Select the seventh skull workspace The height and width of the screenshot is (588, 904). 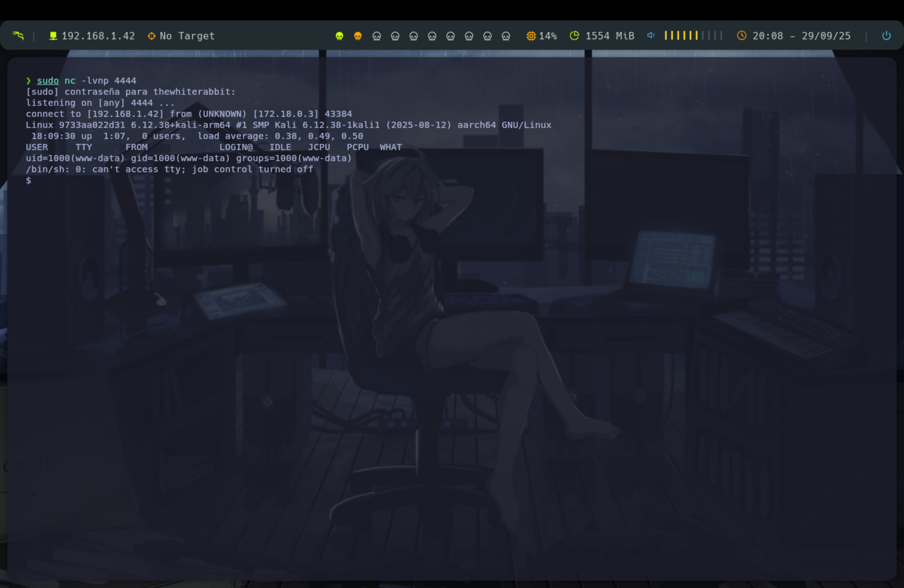click(450, 36)
